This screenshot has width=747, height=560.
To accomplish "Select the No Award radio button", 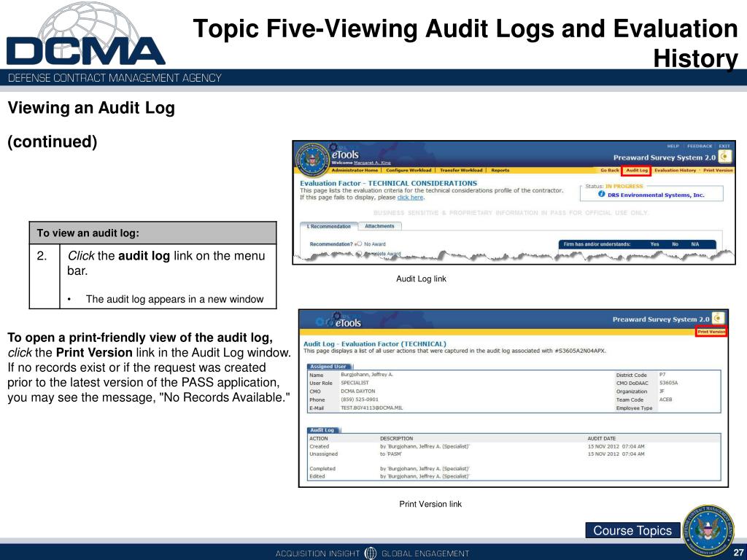I will point(360,244).
